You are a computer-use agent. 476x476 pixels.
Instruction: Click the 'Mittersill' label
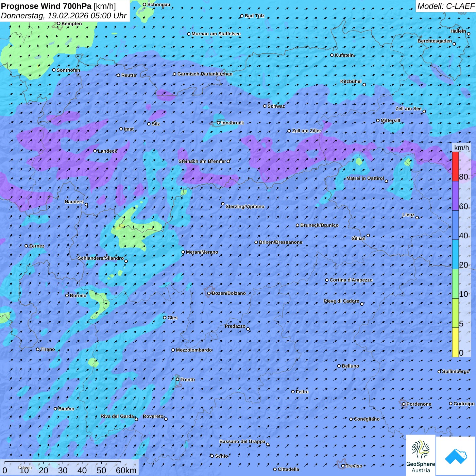pos(390,120)
